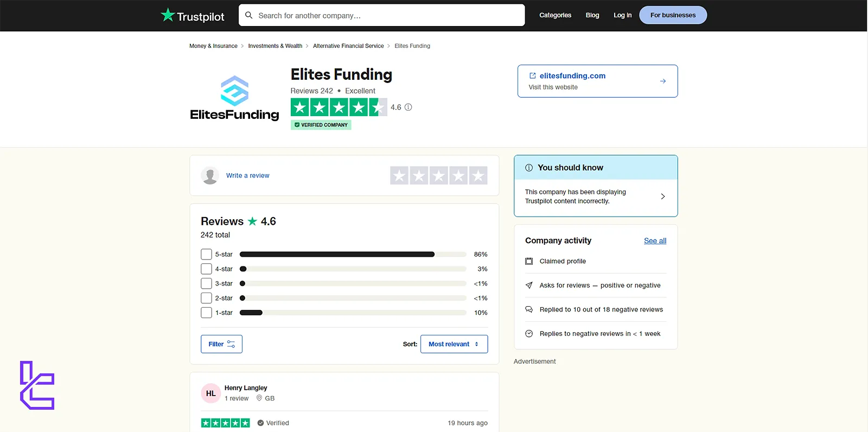Rate four stars in Write a review
Viewport: 868px width, 432px height.
(x=458, y=175)
